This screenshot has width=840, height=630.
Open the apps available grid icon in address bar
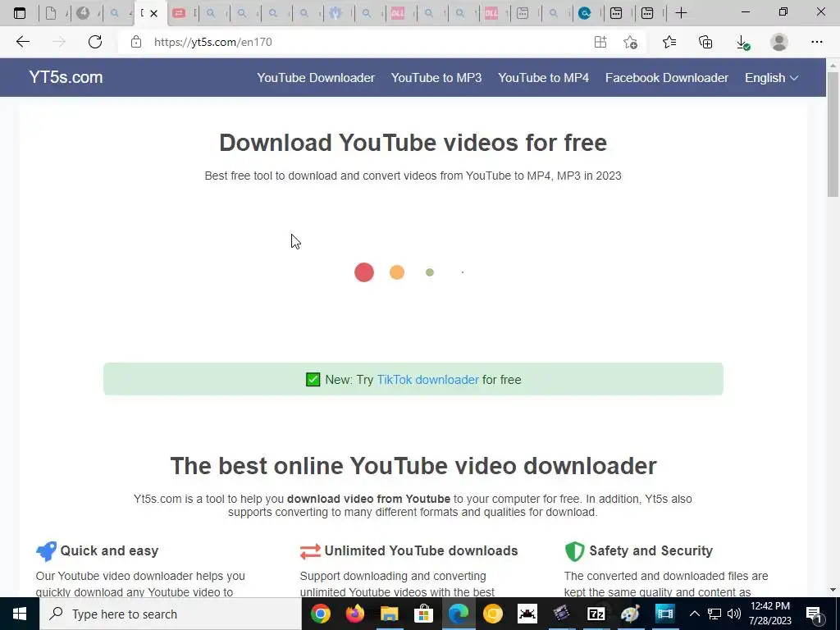click(600, 42)
